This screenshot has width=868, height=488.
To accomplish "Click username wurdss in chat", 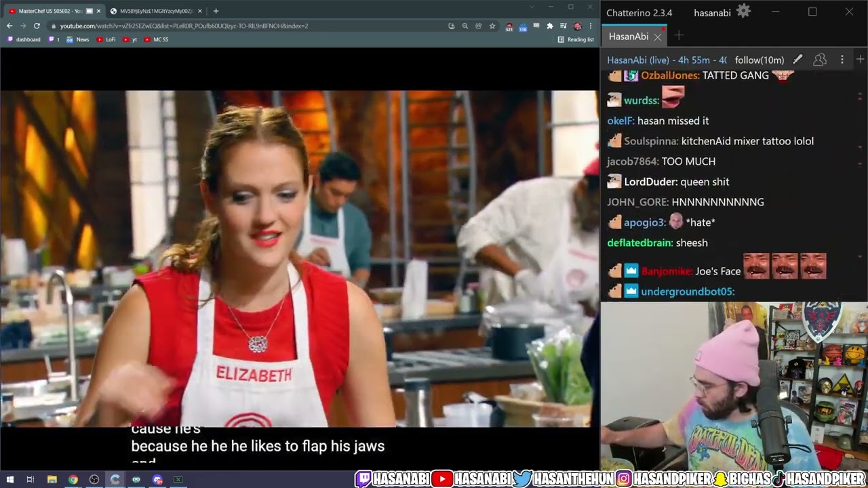I will [x=642, y=100].
